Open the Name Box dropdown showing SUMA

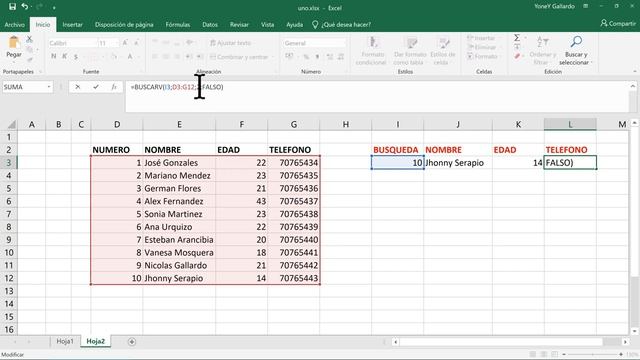[49, 87]
